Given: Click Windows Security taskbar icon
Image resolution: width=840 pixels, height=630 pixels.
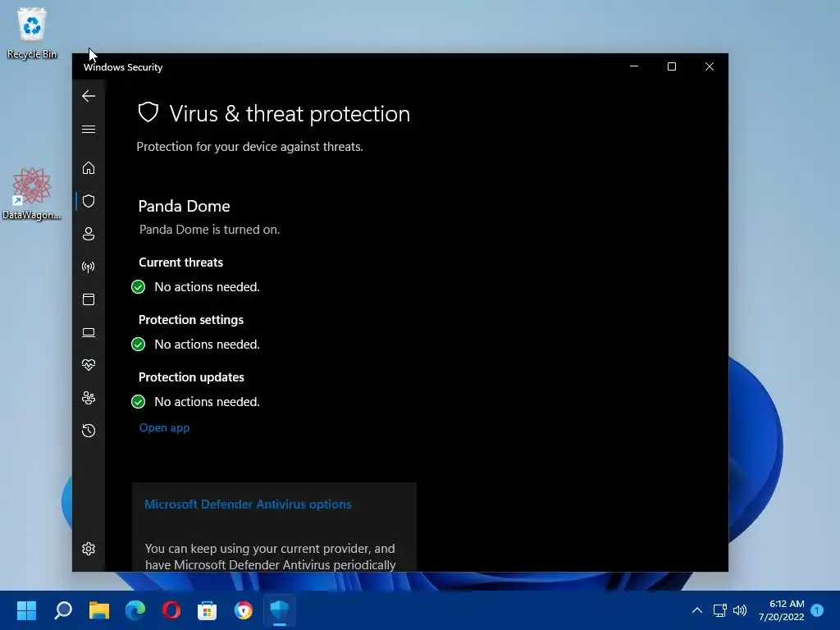Looking at the screenshot, I should (x=280, y=610).
